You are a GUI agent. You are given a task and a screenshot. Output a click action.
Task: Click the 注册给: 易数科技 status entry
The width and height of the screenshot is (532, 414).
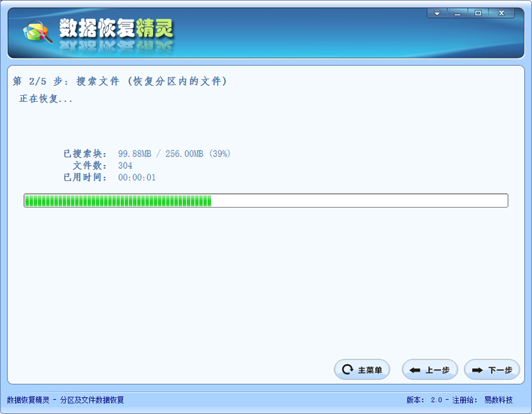pos(483,400)
